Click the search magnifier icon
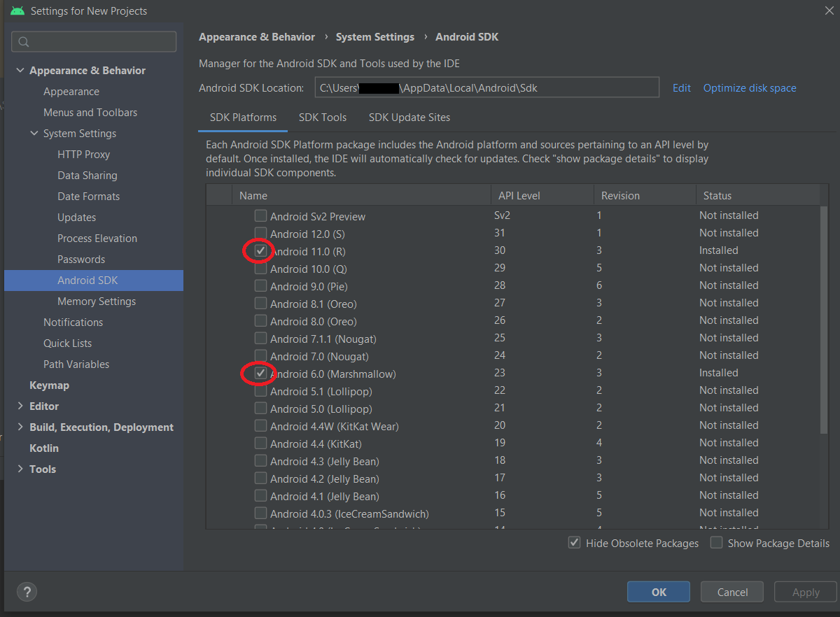 (24, 42)
